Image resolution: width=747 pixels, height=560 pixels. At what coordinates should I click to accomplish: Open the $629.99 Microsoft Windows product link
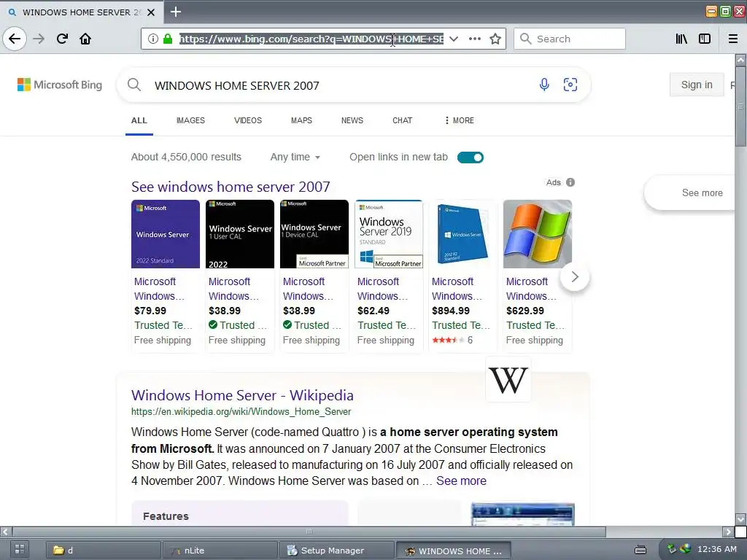[531, 289]
